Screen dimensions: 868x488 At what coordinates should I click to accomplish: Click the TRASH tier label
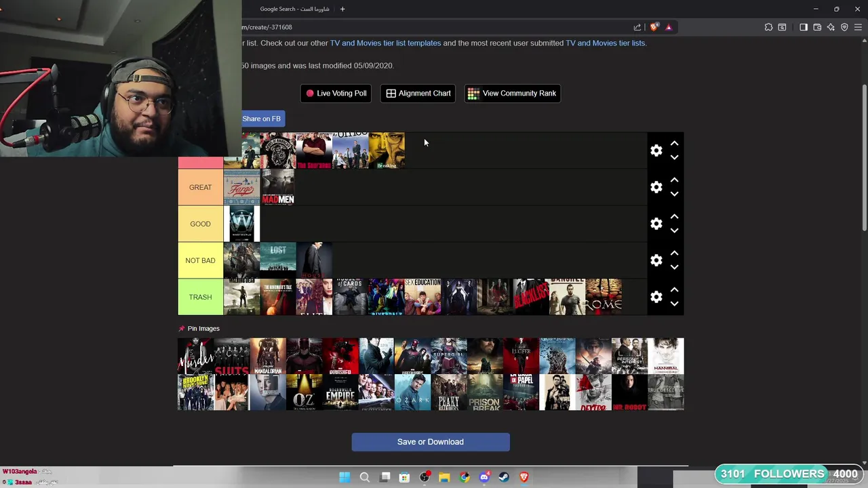200,297
